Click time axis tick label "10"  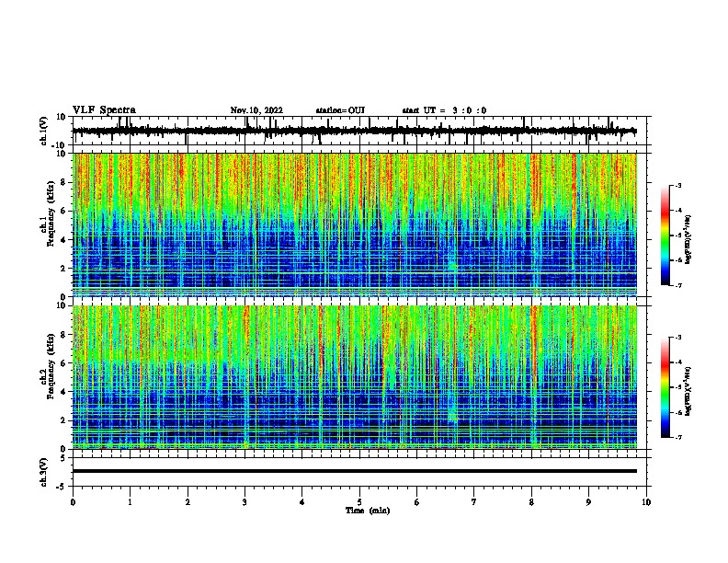coord(646,502)
